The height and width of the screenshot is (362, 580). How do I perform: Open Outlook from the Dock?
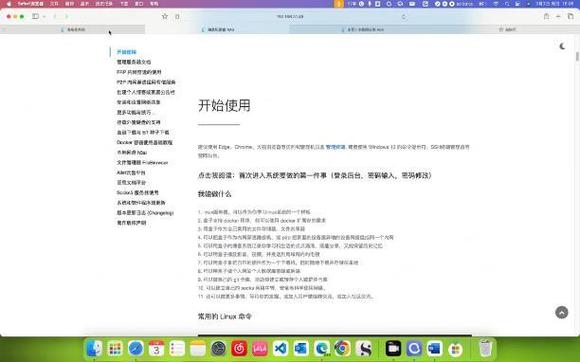[301, 348]
